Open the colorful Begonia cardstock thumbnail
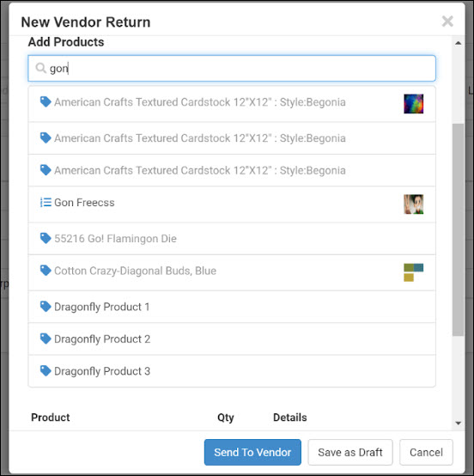 pos(413,104)
